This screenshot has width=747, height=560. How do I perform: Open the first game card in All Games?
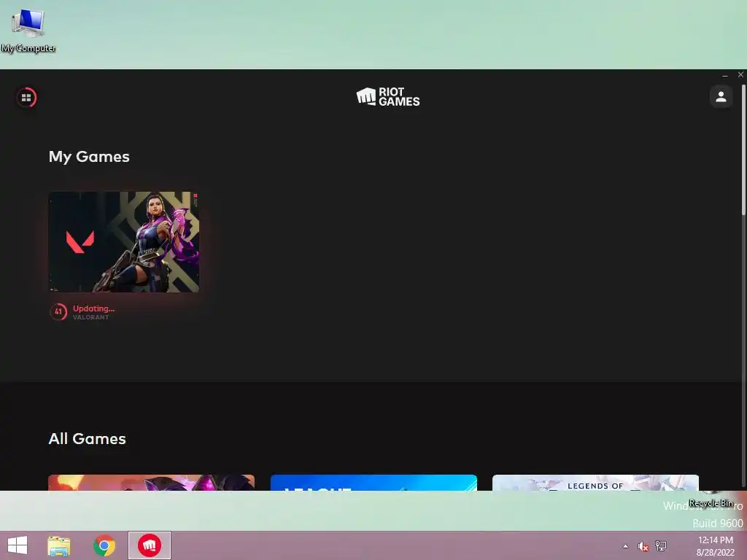(x=152, y=483)
